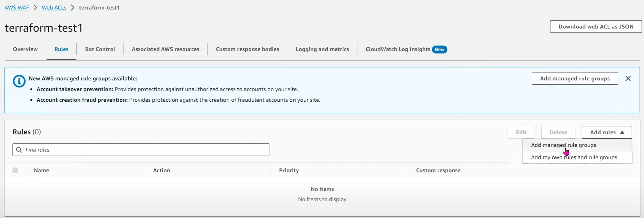Navigate to Web ACLs breadcrumb link
This screenshot has width=644, height=218.
[54, 8]
